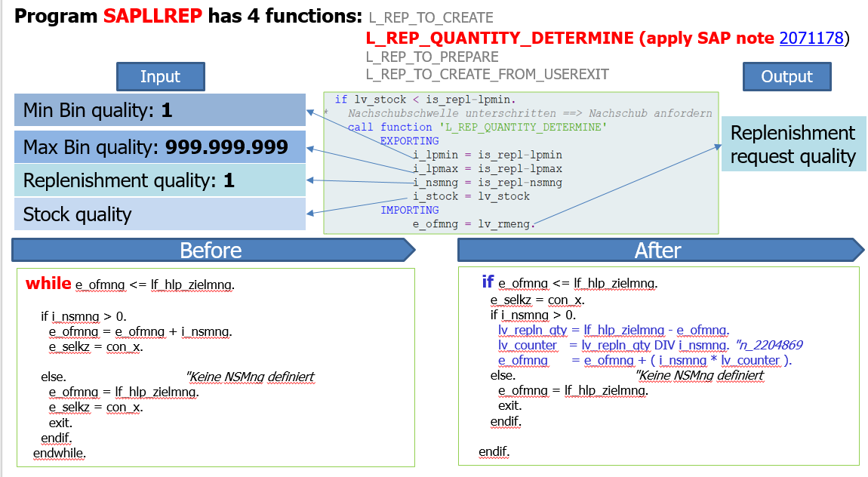Click 'exit.' line in Before box
Viewport: 868px width, 477px height.
click(x=60, y=423)
